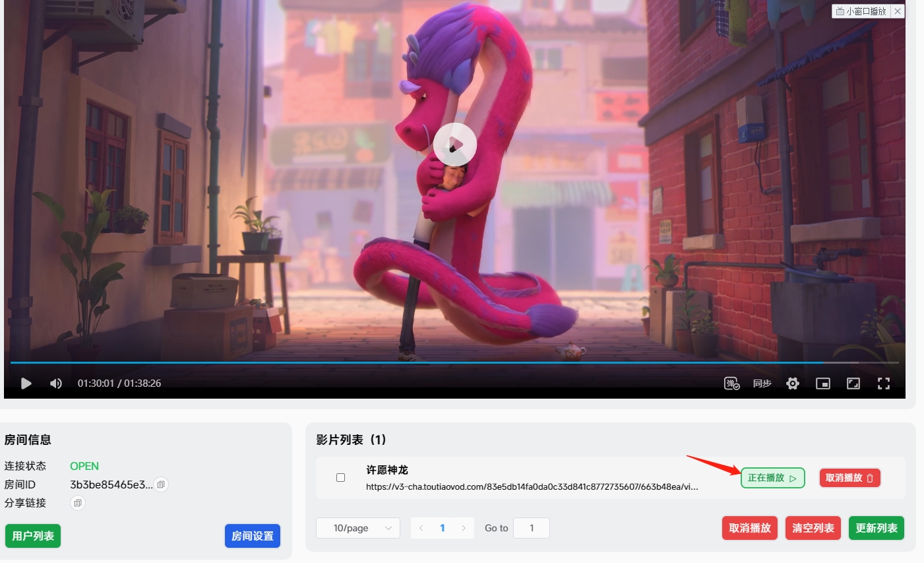Image resolution: width=924 pixels, height=563 pixels.
Task: Click the 同步 sync control in player
Action: click(762, 383)
